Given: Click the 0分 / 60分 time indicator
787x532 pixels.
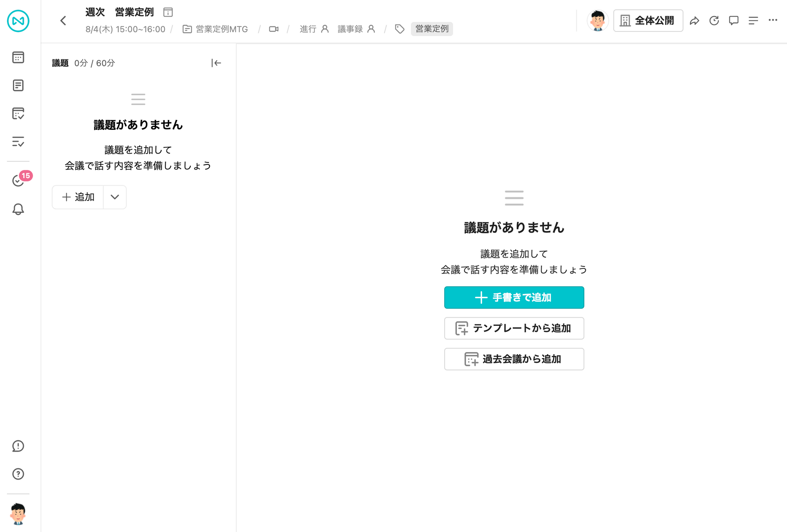Looking at the screenshot, I should tap(95, 63).
